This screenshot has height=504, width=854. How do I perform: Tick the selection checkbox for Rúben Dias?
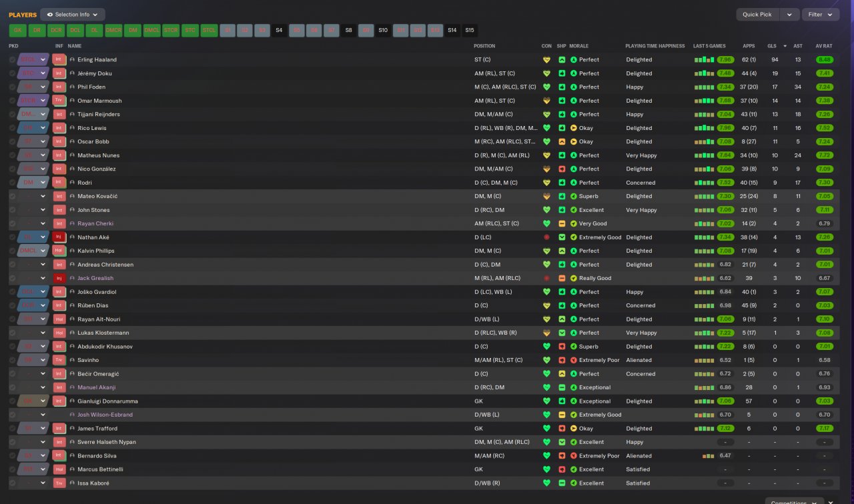12,305
